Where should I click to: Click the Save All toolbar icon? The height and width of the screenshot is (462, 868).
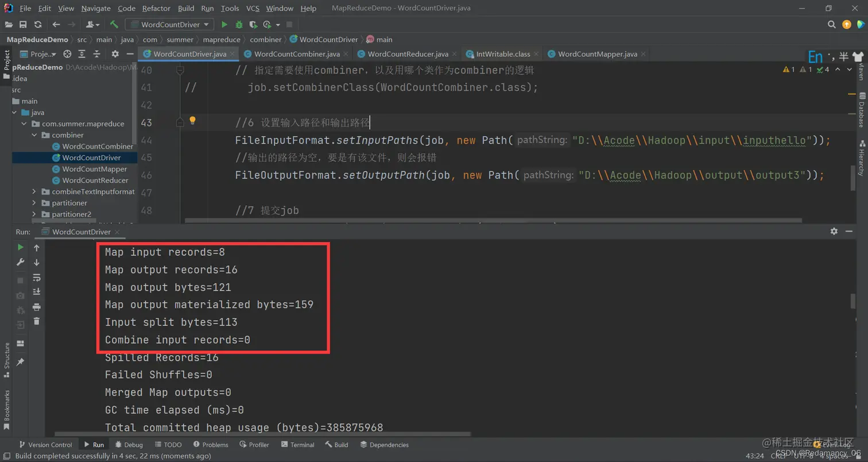point(23,25)
